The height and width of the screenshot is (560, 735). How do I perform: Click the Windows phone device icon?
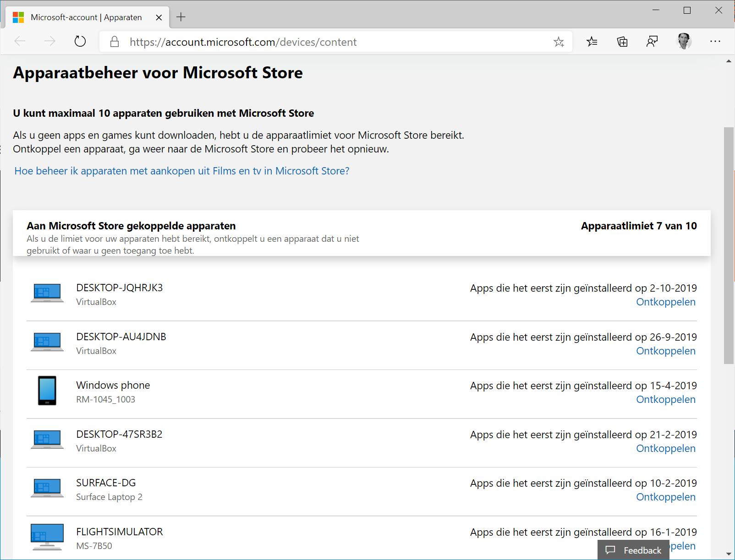point(47,391)
